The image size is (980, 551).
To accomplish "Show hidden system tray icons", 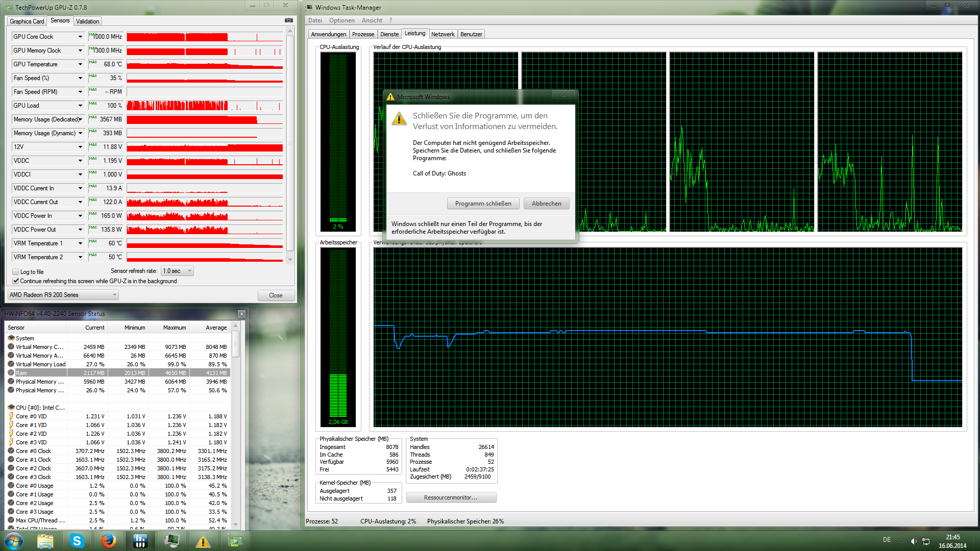I will tap(901, 541).
